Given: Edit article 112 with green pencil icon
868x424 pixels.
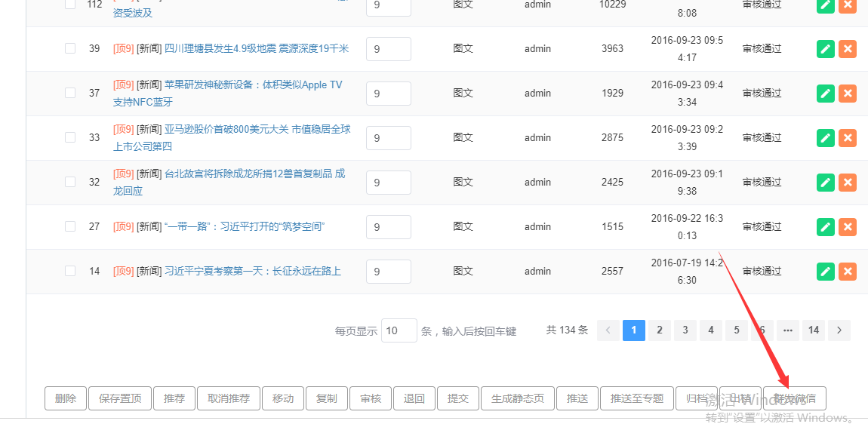Looking at the screenshot, I should coord(826,5).
